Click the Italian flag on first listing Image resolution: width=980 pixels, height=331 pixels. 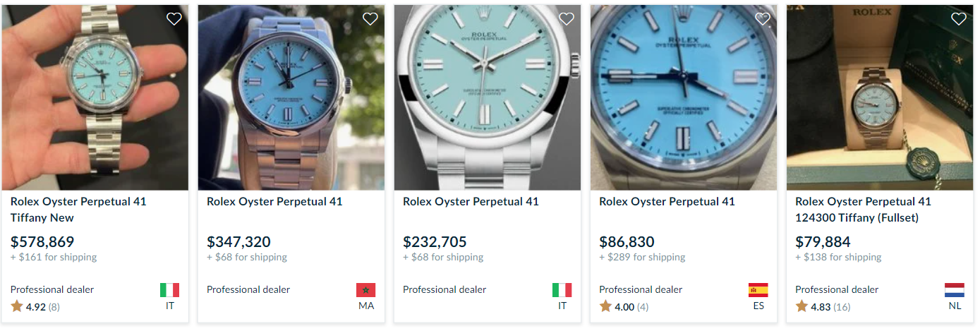tap(169, 290)
